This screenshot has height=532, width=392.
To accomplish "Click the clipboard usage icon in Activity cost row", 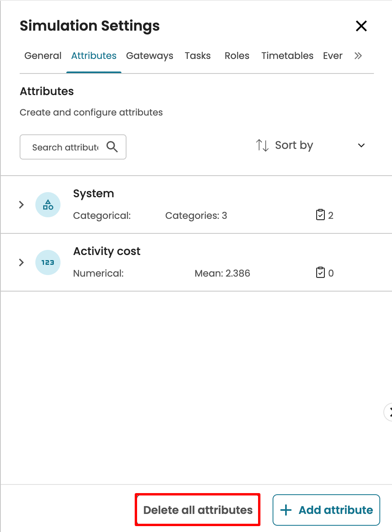I will click(321, 273).
